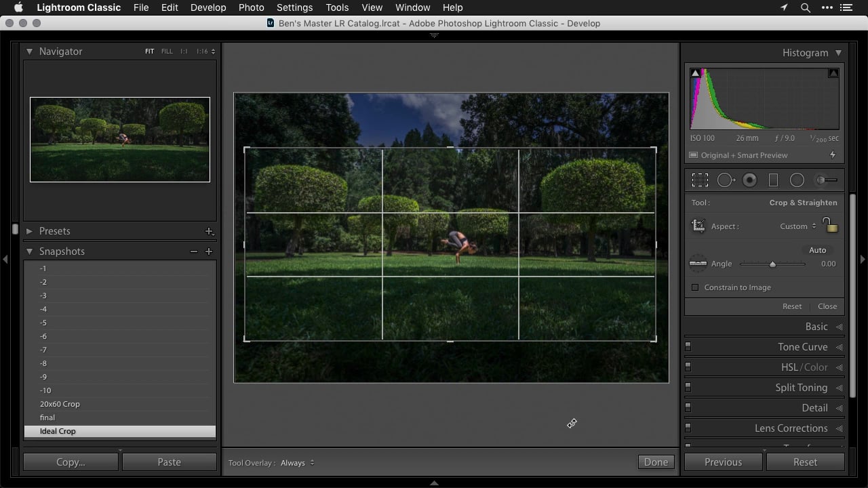This screenshot has height=488, width=868.
Task: Open the Tool Overlay Always dropdown
Action: pyautogui.click(x=298, y=463)
